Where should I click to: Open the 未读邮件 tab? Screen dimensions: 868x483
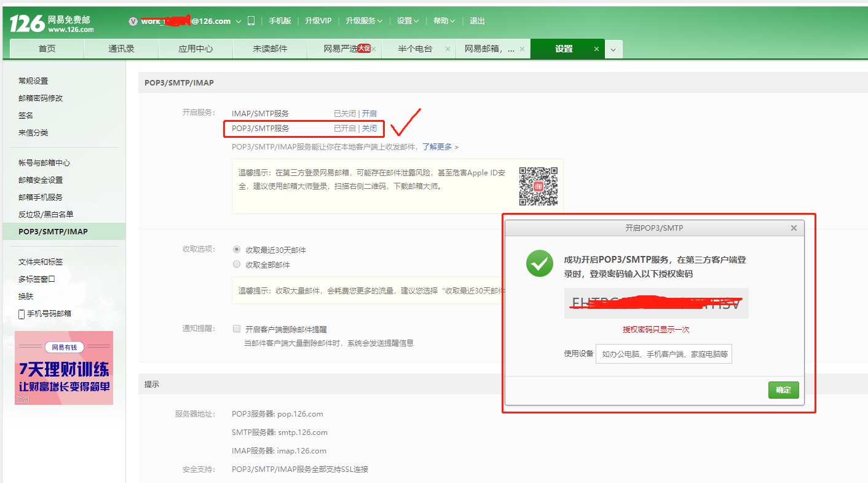(269, 48)
